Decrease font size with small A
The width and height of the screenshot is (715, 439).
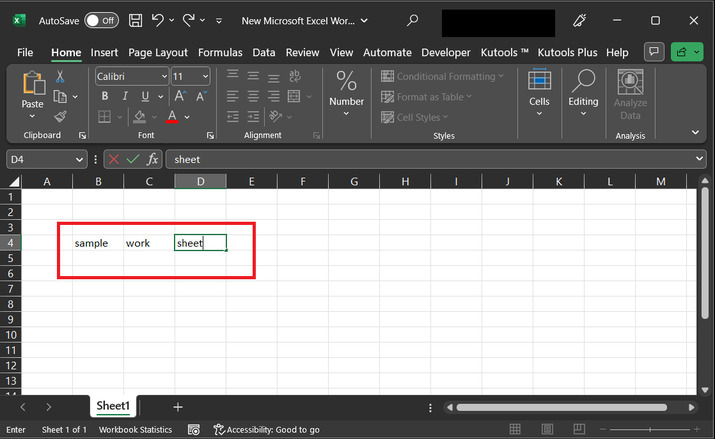point(201,96)
